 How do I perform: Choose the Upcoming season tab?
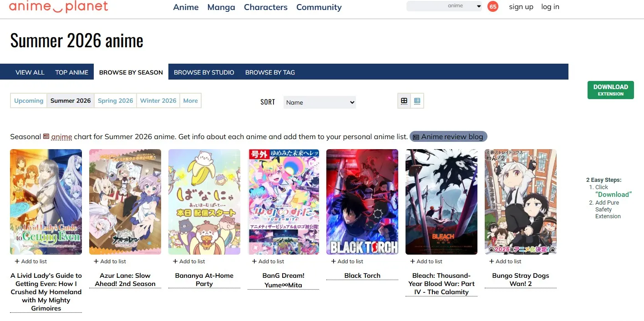(29, 100)
